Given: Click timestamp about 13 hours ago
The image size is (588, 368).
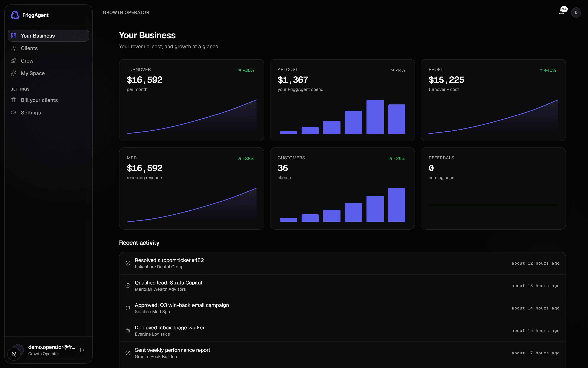Looking at the screenshot, I should point(535,286).
